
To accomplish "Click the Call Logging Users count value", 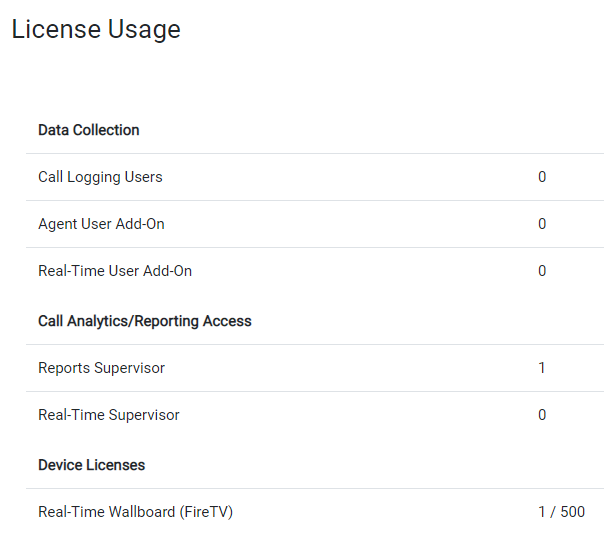I will [x=542, y=177].
